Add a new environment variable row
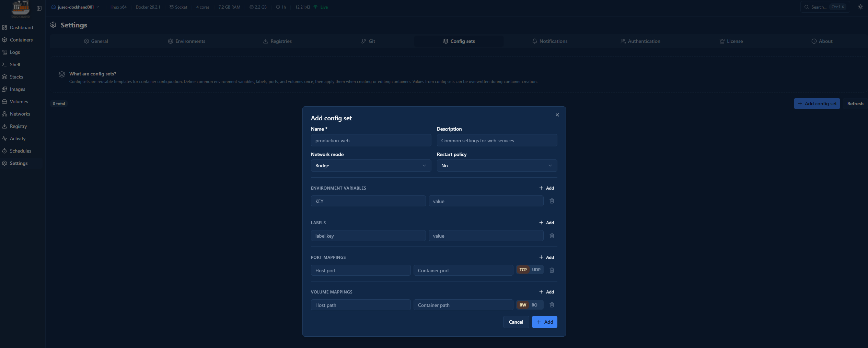 [x=546, y=188]
